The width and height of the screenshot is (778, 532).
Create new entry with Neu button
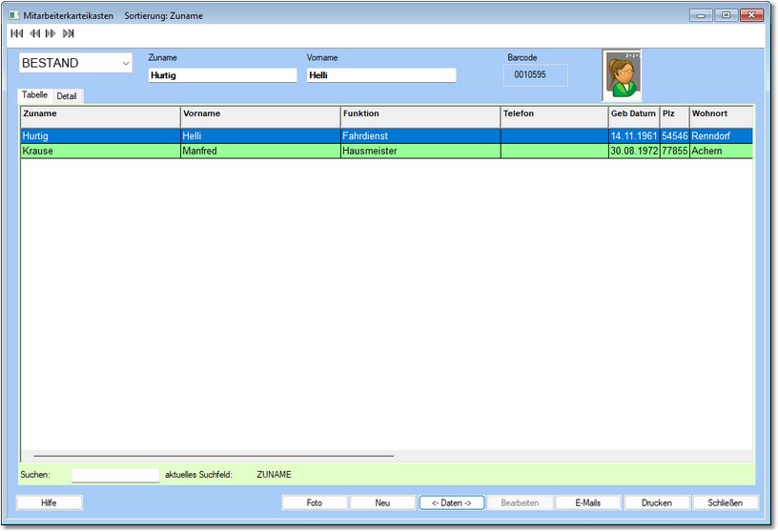click(382, 502)
